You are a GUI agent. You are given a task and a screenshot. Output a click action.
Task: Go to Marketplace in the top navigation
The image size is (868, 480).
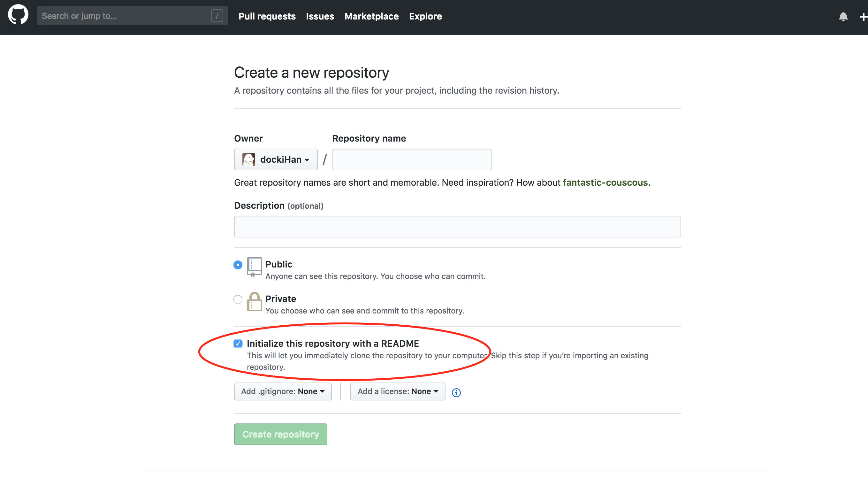[x=371, y=16]
